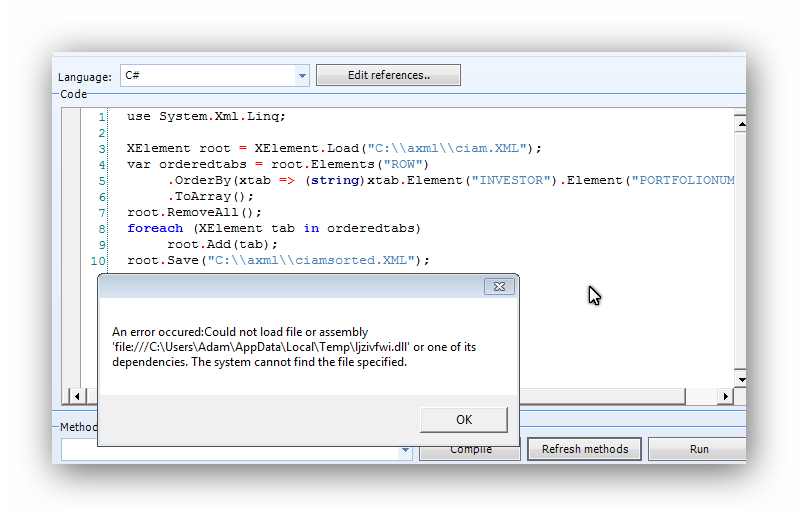Click OK in the error dialog
The height and width of the screenshot is (516, 798).
point(463,419)
